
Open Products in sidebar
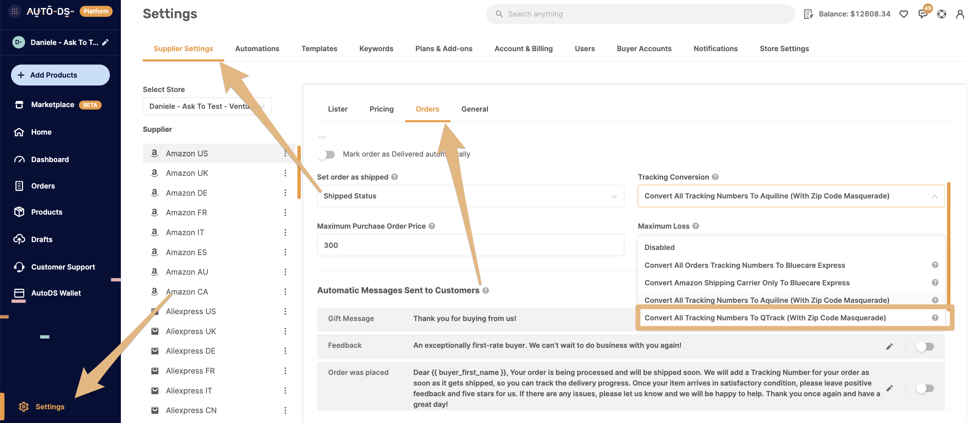click(x=38, y=212)
